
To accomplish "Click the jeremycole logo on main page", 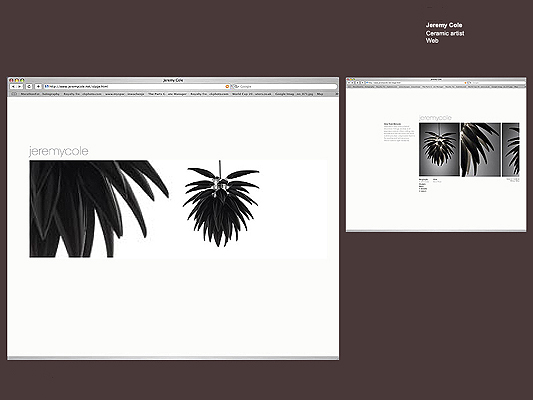I will click(59, 151).
